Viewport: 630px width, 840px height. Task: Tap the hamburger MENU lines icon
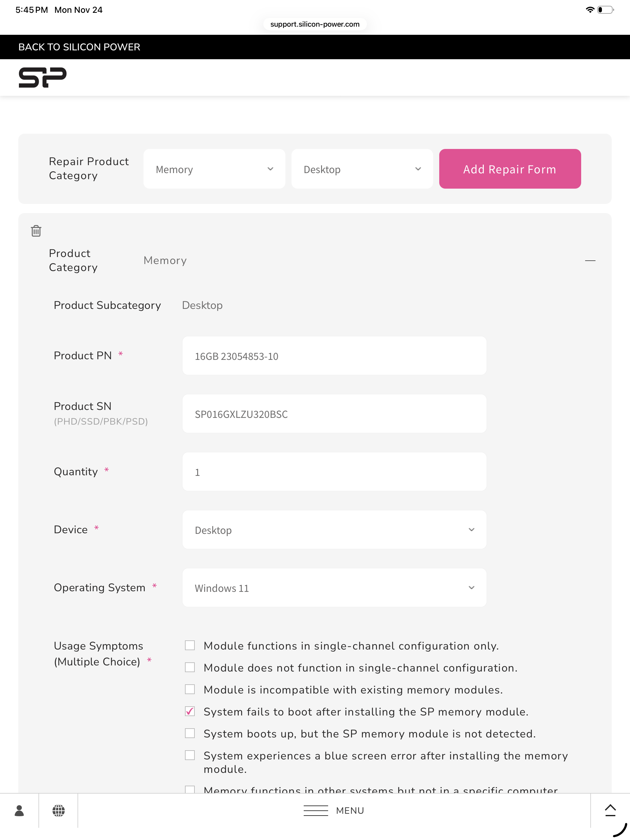tap(316, 810)
